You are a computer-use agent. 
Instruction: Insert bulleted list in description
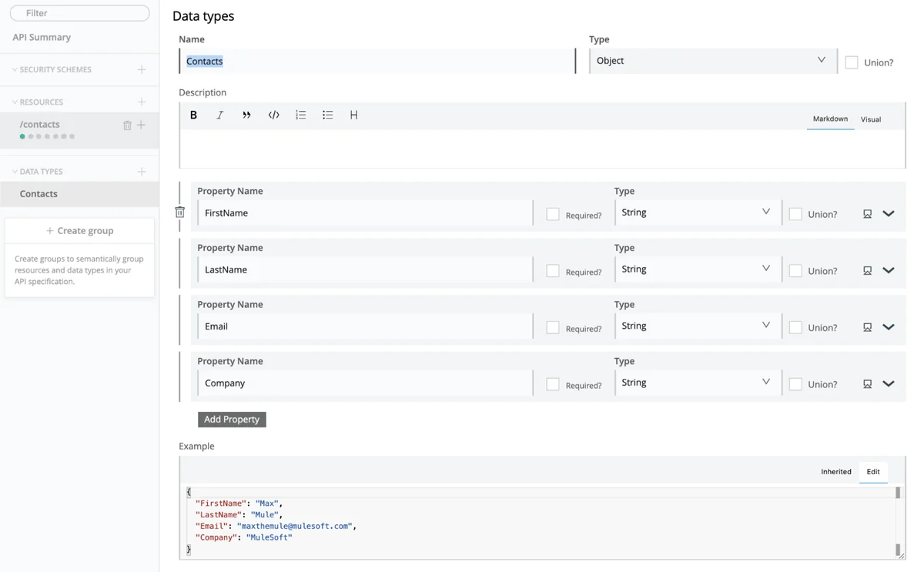(x=327, y=115)
